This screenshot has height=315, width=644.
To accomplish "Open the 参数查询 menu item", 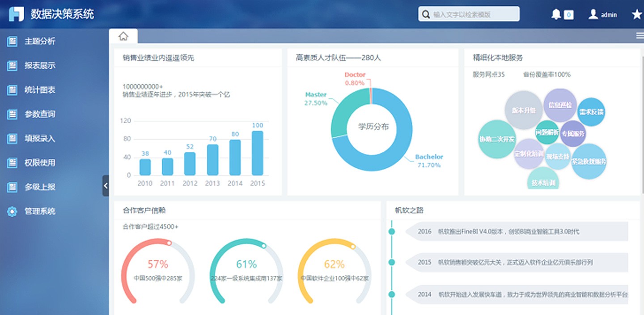I will pos(40,114).
